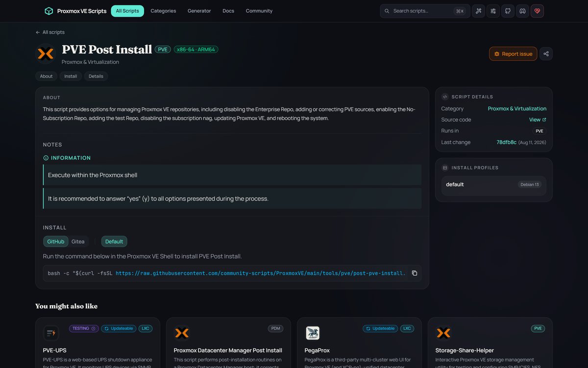
Task: Open the Proxmox Datacenter Manager Post Install card title
Action: (x=228, y=350)
